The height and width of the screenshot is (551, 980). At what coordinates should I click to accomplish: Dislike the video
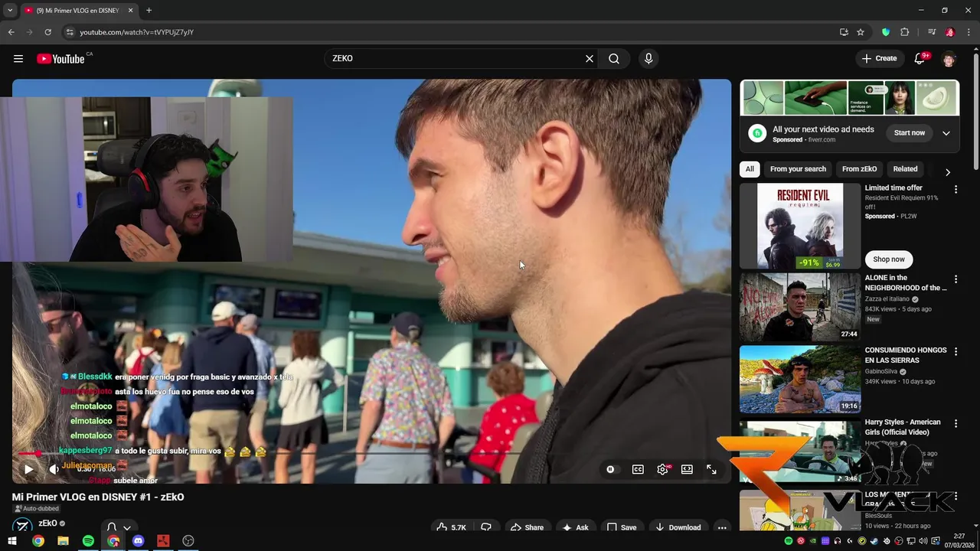tap(486, 527)
